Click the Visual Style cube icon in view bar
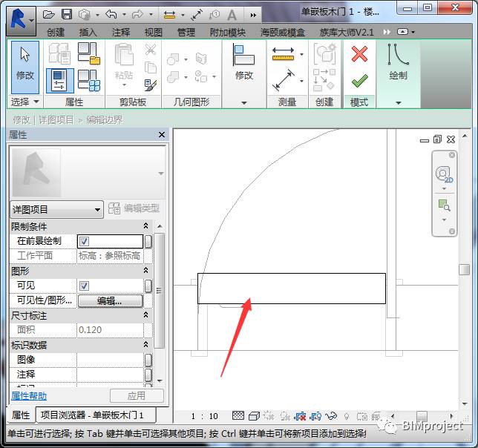This screenshot has width=478, height=448. (x=254, y=416)
